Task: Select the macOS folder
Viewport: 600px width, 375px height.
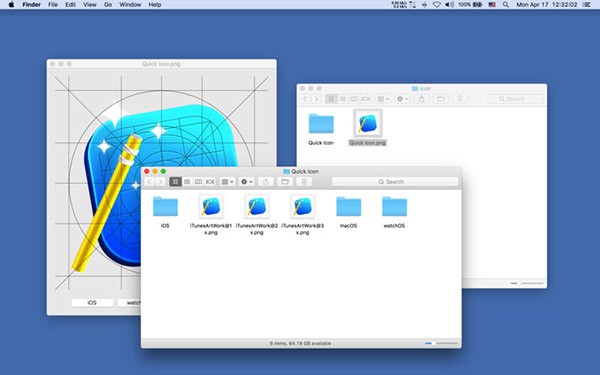Action: [x=348, y=212]
